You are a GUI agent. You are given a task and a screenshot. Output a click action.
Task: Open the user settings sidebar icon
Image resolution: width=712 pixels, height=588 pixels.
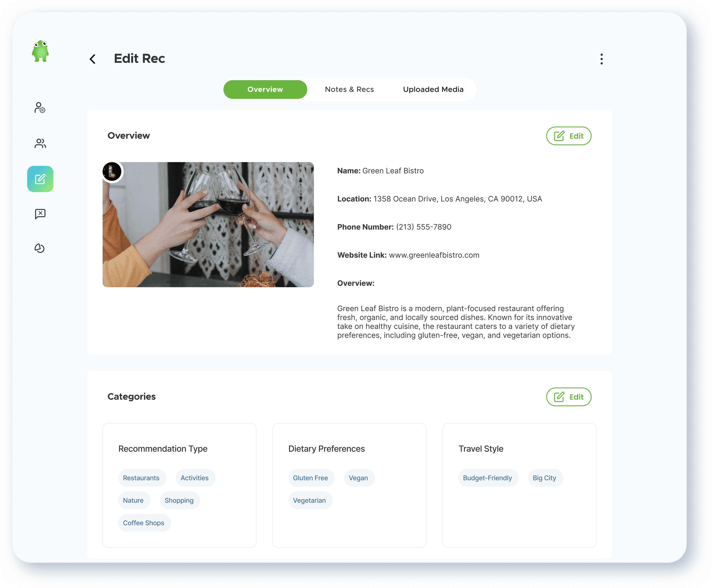(40, 108)
